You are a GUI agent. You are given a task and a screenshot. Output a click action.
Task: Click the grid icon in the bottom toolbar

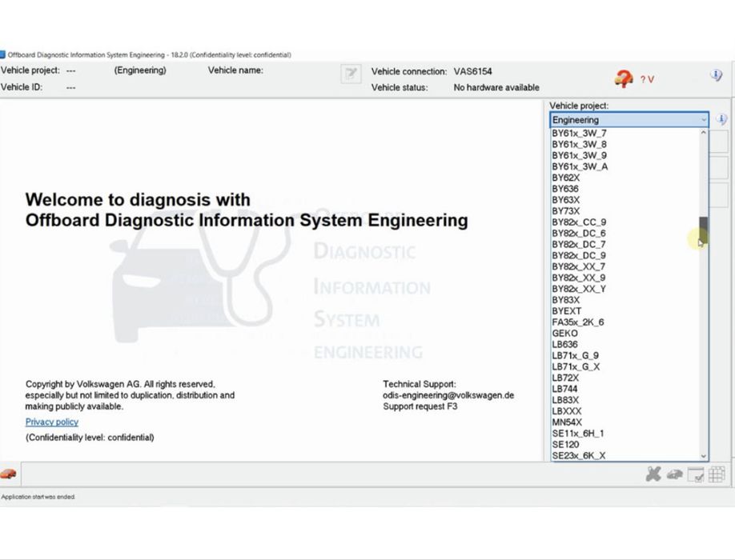[x=717, y=474]
